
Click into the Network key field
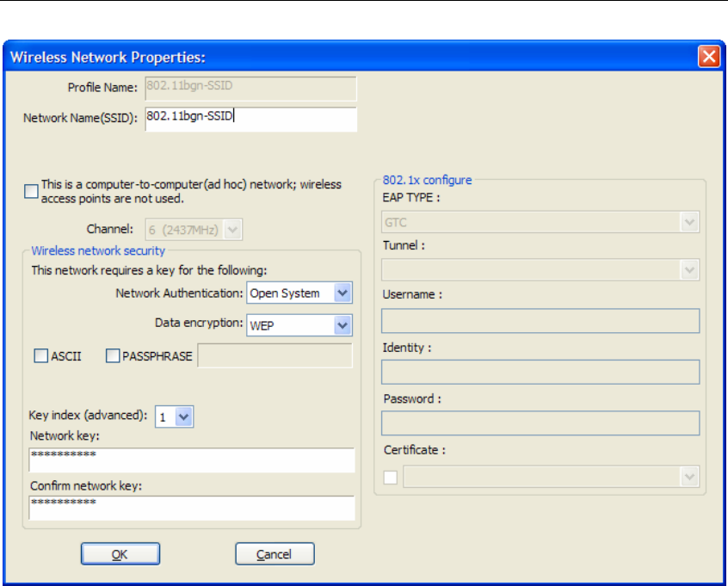(x=191, y=460)
